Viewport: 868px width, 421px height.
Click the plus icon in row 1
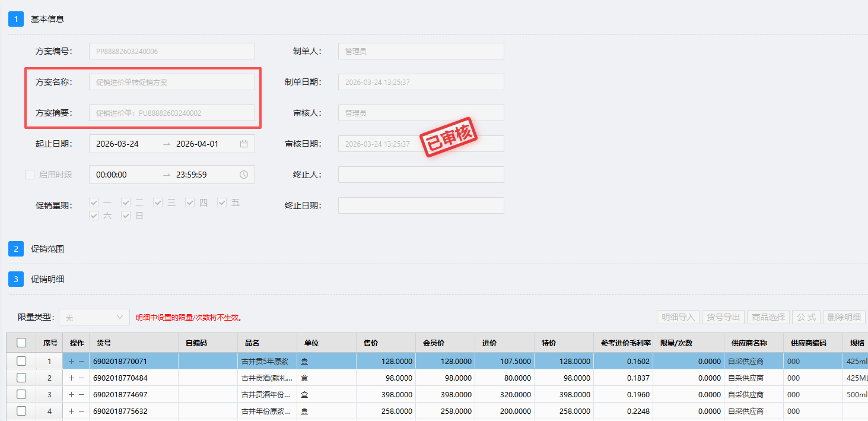[x=72, y=361]
